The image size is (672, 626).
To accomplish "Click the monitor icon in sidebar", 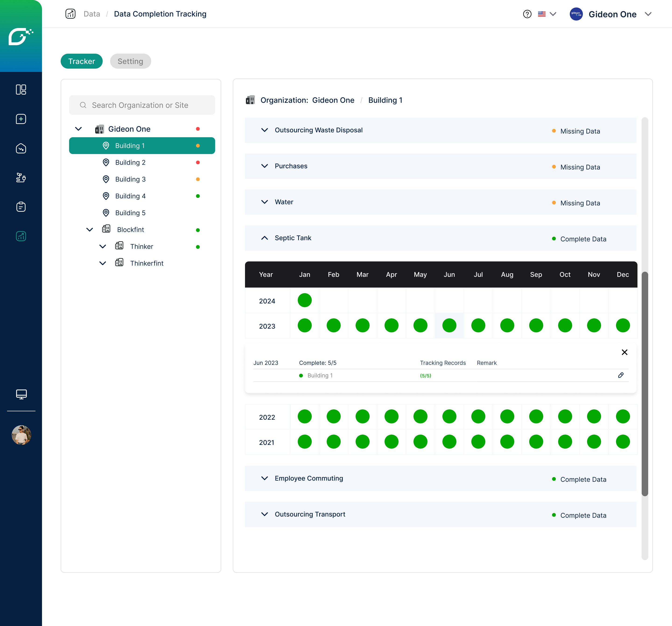I will tap(21, 394).
